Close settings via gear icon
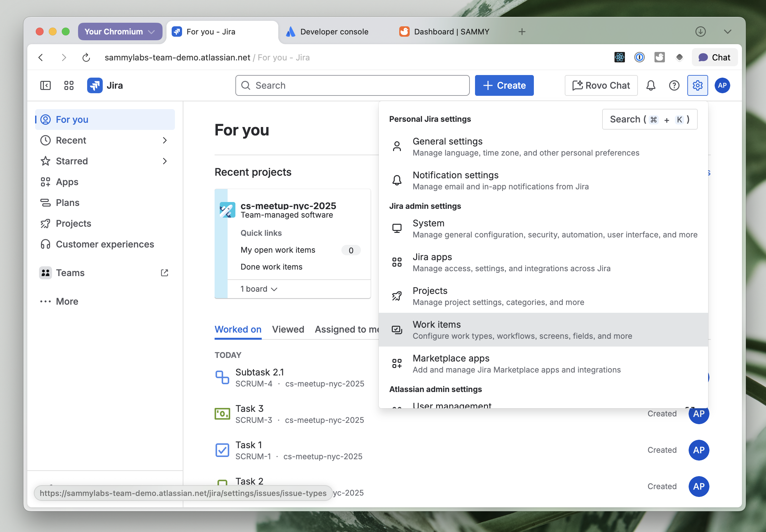Viewport: 766px width, 532px height. click(x=697, y=86)
